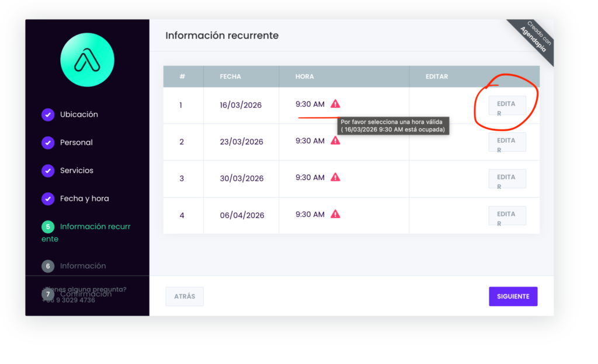Image resolution: width=598 pixels, height=364 pixels.
Task: Edit the 06/04/2026 recurring appointment
Action: 507,216
